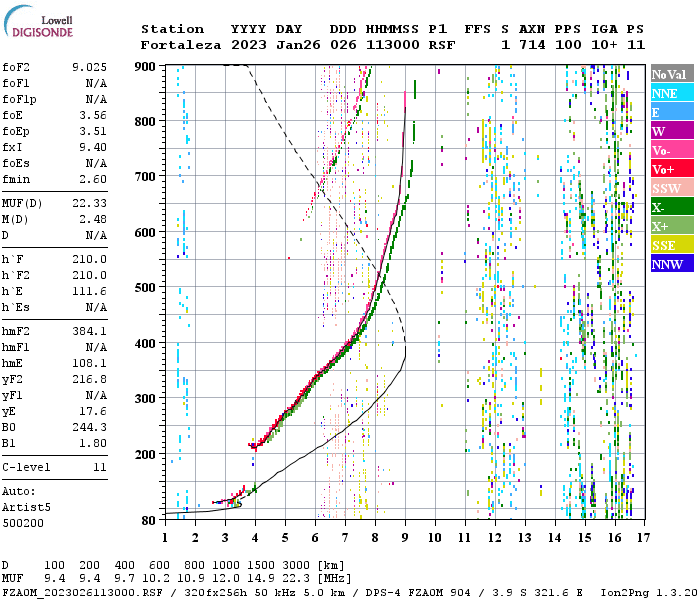The height and width of the screenshot is (600, 700).
Task: Click the Artist5 auto-scaling label
Action: tap(26, 508)
